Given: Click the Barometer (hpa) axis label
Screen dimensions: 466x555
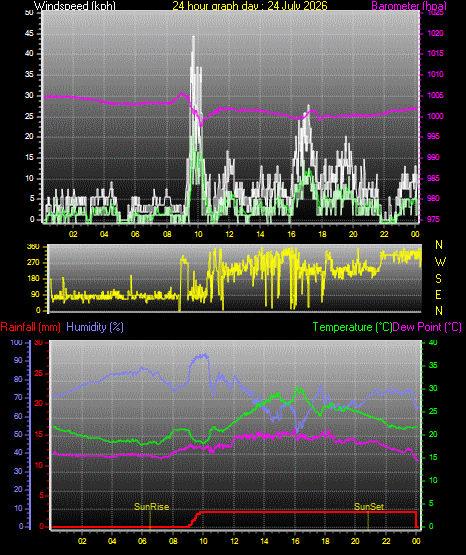Looking at the screenshot, I should [409, 6].
